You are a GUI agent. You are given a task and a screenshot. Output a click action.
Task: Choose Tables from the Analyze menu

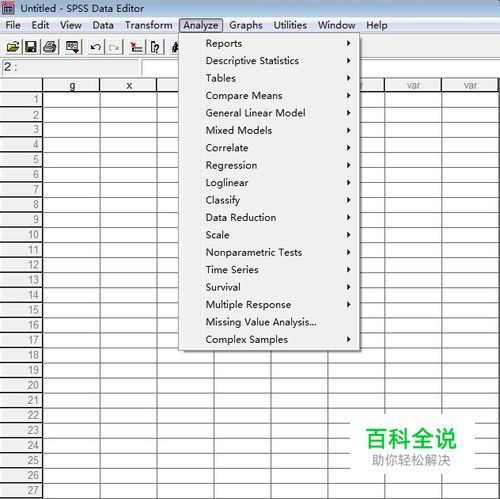(269, 78)
